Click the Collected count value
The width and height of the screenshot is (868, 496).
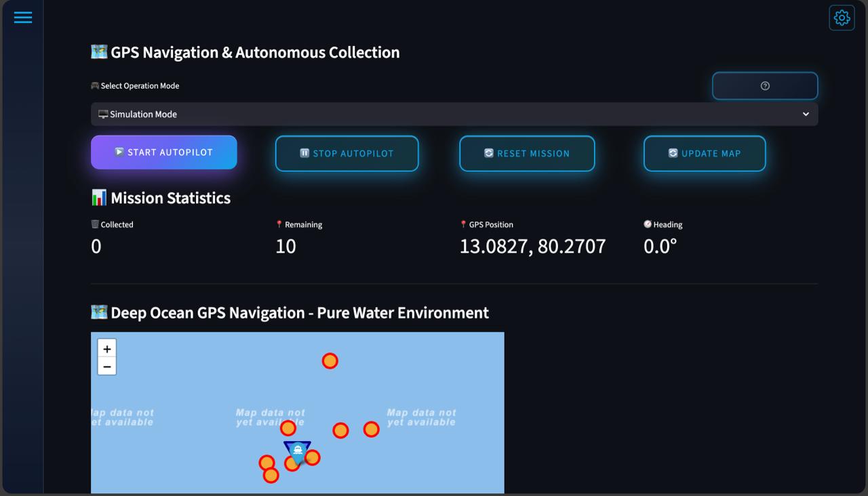click(x=96, y=246)
